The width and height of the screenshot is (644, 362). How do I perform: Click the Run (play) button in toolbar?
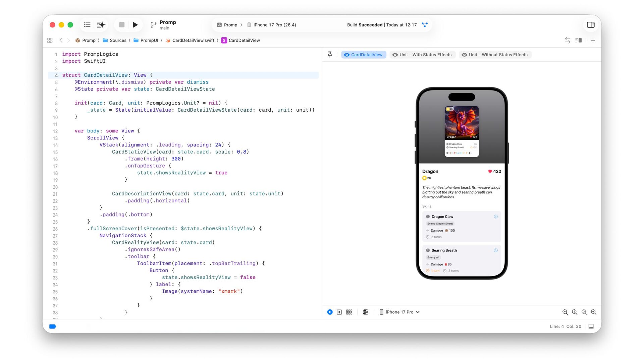point(135,25)
